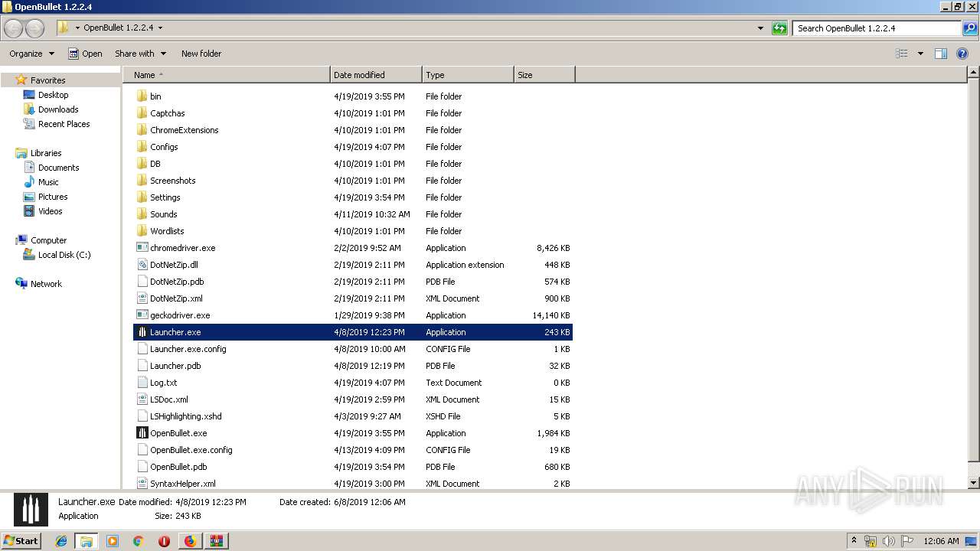Open Desktop in the navigation pane
The width and height of the screenshot is (980, 551).
click(x=53, y=95)
